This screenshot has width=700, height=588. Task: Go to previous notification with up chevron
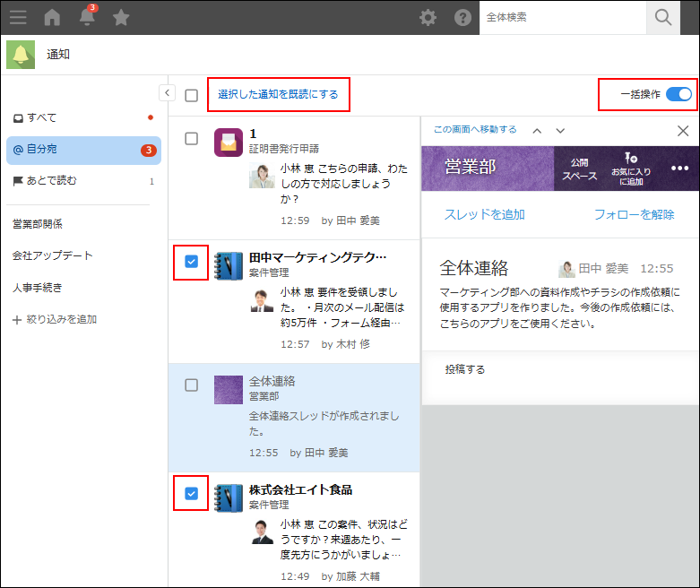[x=537, y=131]
